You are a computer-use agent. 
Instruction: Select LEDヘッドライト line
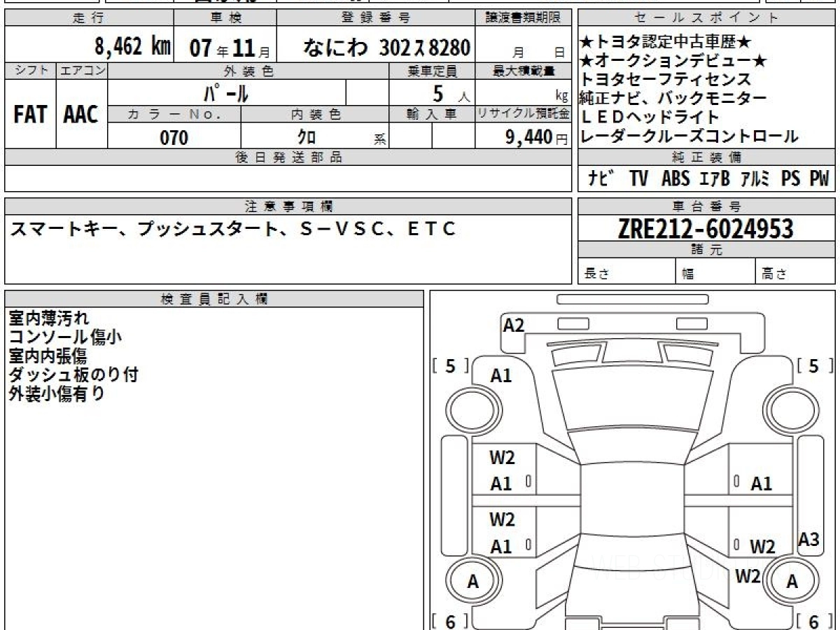pyautogui.click(x=650, y=117)
